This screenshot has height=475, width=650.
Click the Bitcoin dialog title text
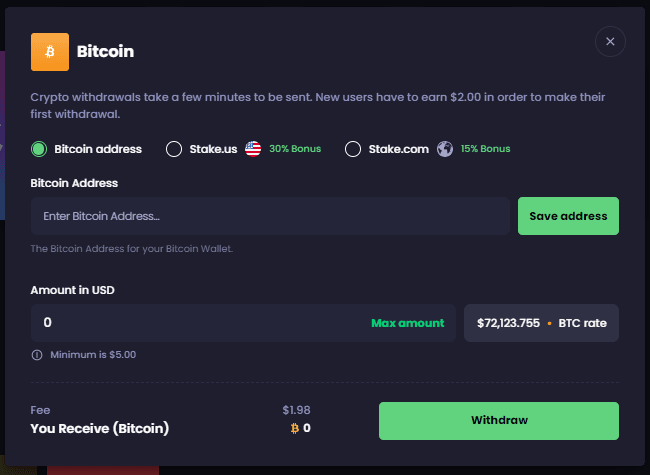tap(105, 51)
